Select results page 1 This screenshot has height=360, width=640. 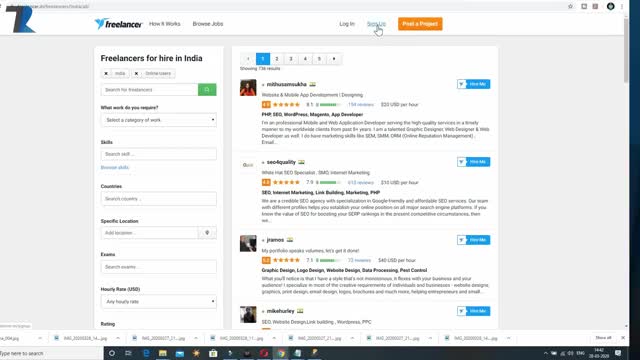263,59
